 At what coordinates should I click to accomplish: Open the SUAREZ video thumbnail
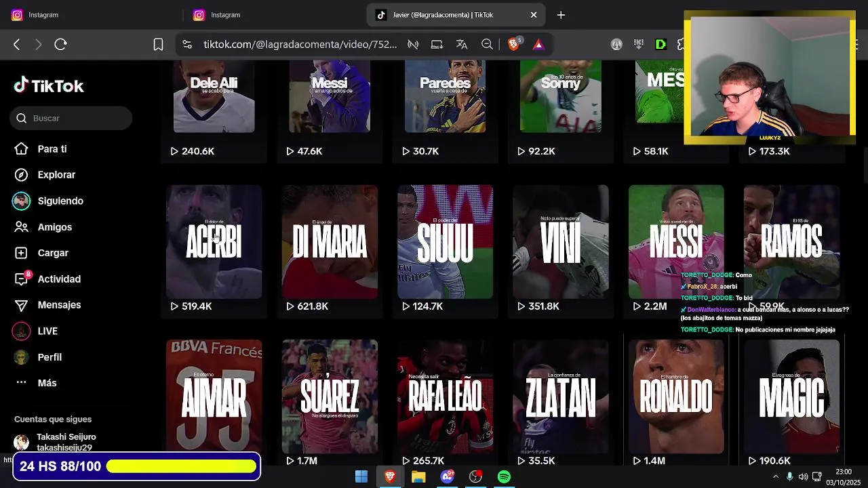pyautogui.click(x=330, y=396)
